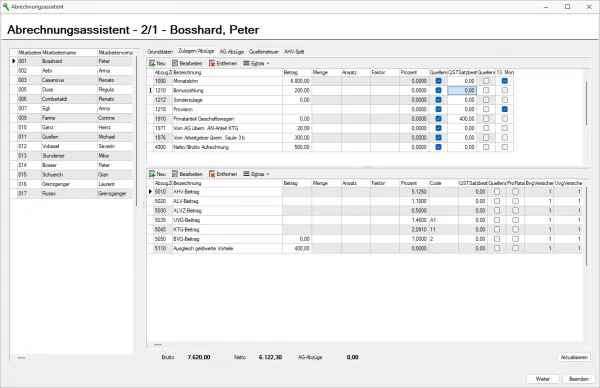The width and height of the screenshot is (600, 388).
Task: Uncheck 13. Mon checkbox for Monatslohn row
Action: pos(505,81)
